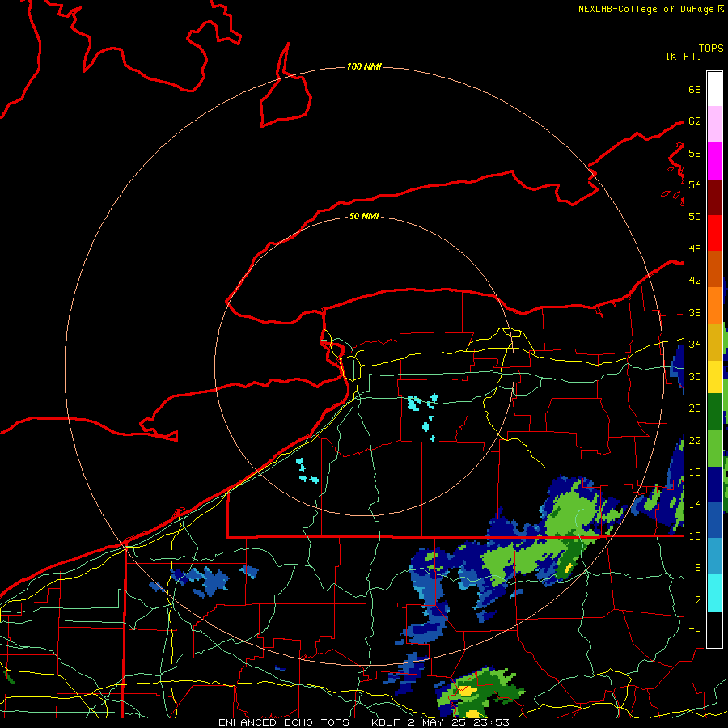Click the '18' legend value
The width and height of the screenshot is (728, 728).
point(695,472)
